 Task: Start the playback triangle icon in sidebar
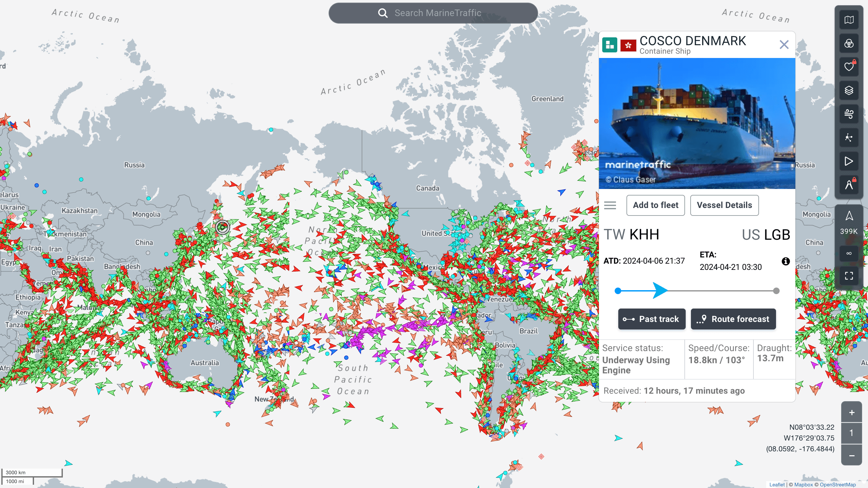(x=849, y=161)
